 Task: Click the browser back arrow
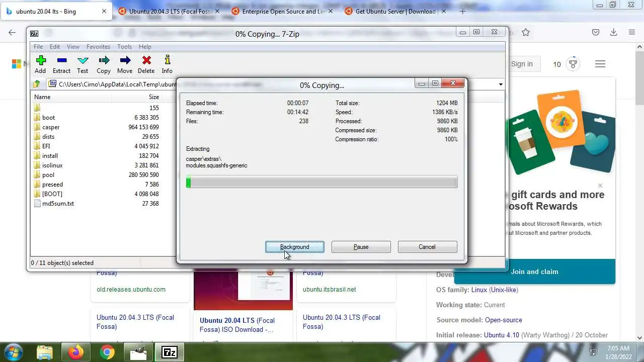pos(12,32)
